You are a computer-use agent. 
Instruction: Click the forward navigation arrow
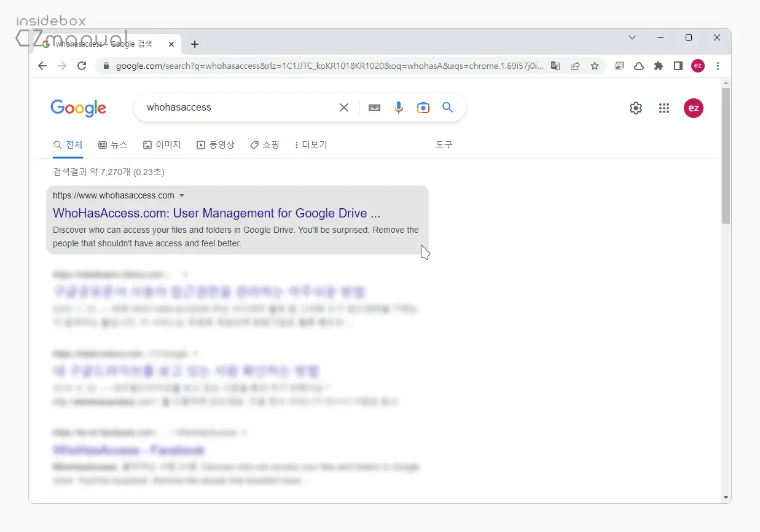(x=62, y=66)
